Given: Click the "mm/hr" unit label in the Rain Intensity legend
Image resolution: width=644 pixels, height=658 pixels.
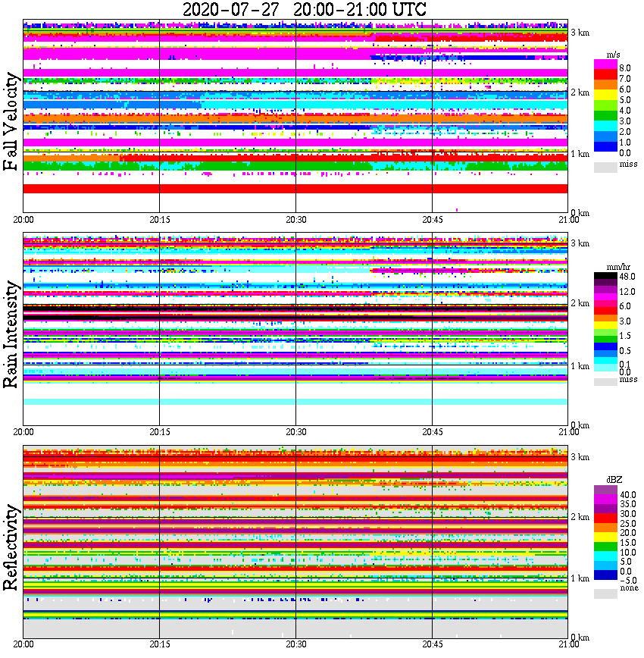Looking at the screenshot, I should (x=618, y=267).
